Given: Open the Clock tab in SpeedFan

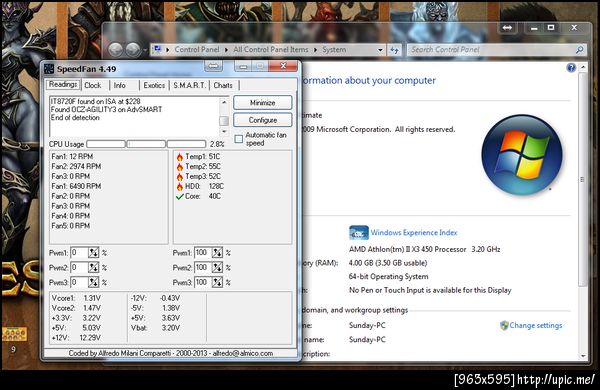Looking at the screenshot, I should [93, 85].
